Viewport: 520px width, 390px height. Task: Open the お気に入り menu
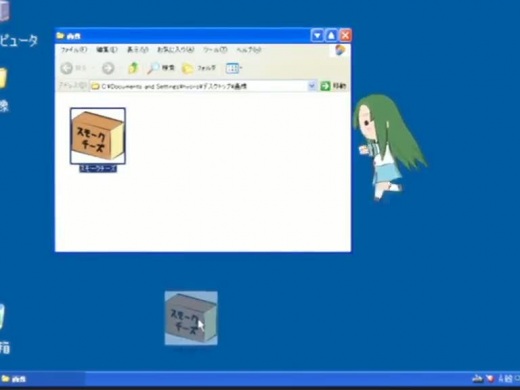point(175,50)
